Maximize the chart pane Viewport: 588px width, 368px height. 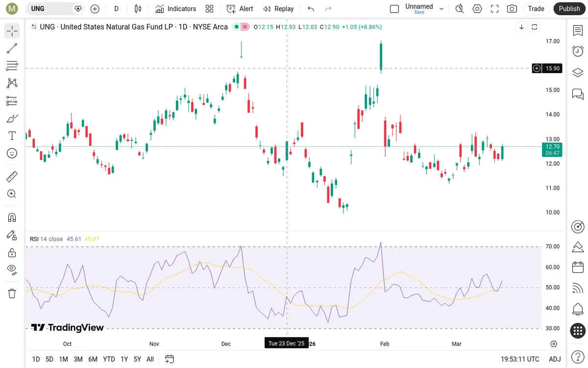(535, 27)
